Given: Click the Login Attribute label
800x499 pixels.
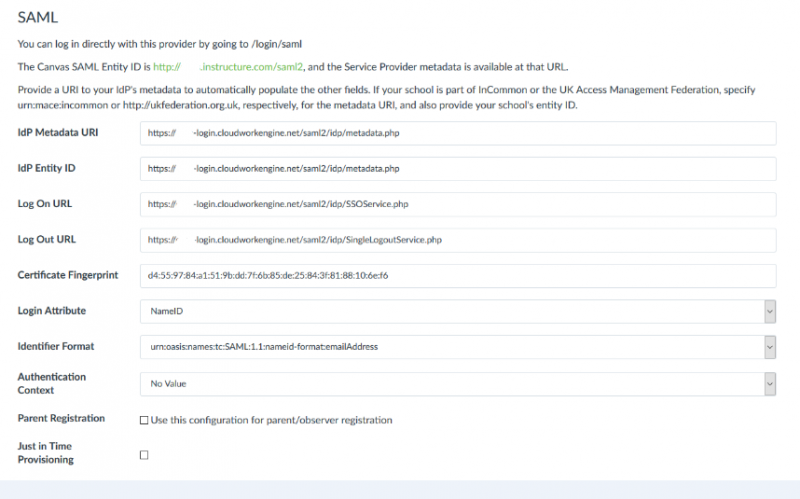Looking at the screenshot, I should coord(52,312).
